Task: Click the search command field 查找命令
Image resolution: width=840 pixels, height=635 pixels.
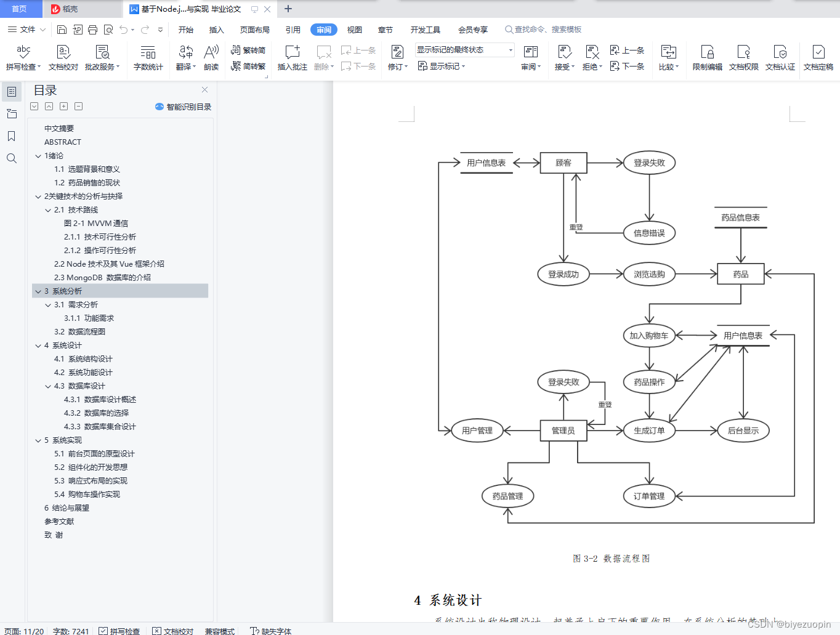Action: coord(543,30)
